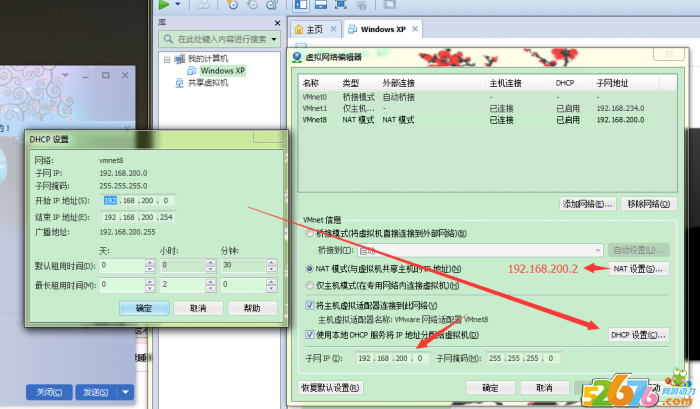
Task: Click 取消 in the virtual network editor
Action: tap(545, 388)
